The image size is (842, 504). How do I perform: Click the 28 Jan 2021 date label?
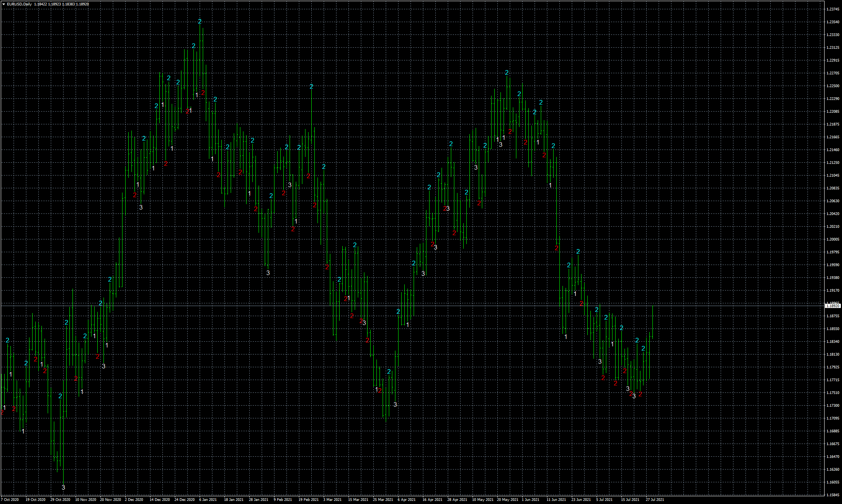pyautogui.click(x=259, y=500)
